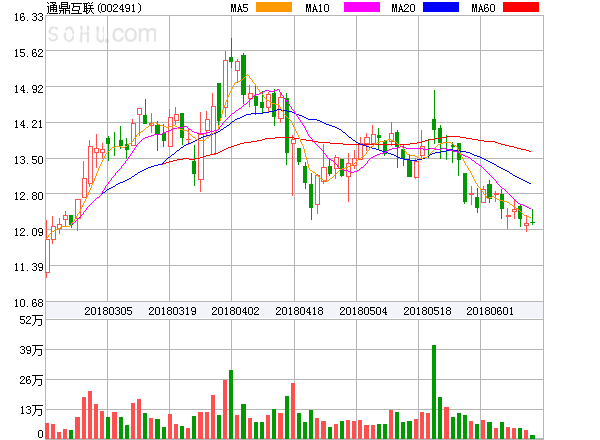The height and width of the screenshot is (440, 600).
Task: Click the 39万 volume axis label
Action: point(31,350)
